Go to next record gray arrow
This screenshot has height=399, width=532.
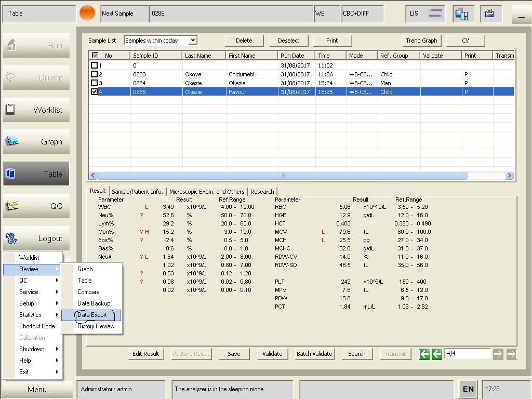498,354
